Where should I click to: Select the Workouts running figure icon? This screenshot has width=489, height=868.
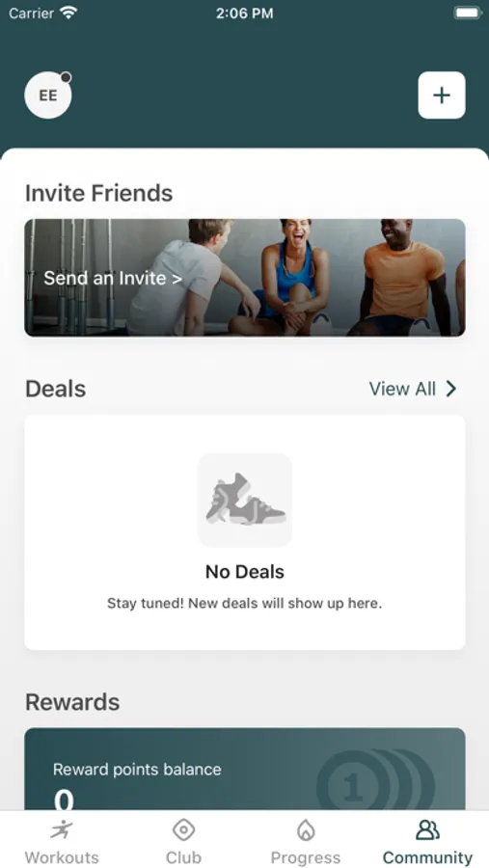coord(62,829)
